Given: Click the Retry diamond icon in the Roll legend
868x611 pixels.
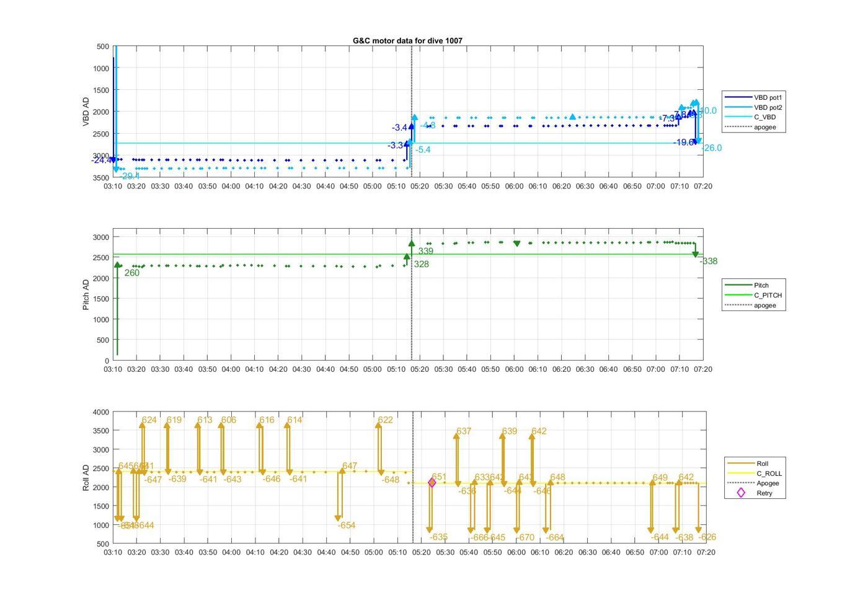Looking at the screenshot, I should (740, 493).
